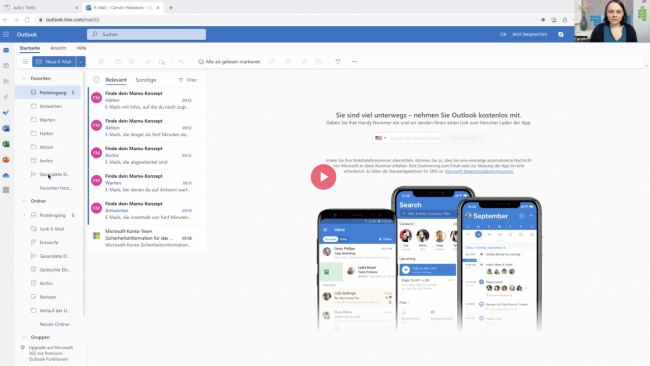
Task: Expand Posteingang under Ordner
Action: [x=24, y=215]
